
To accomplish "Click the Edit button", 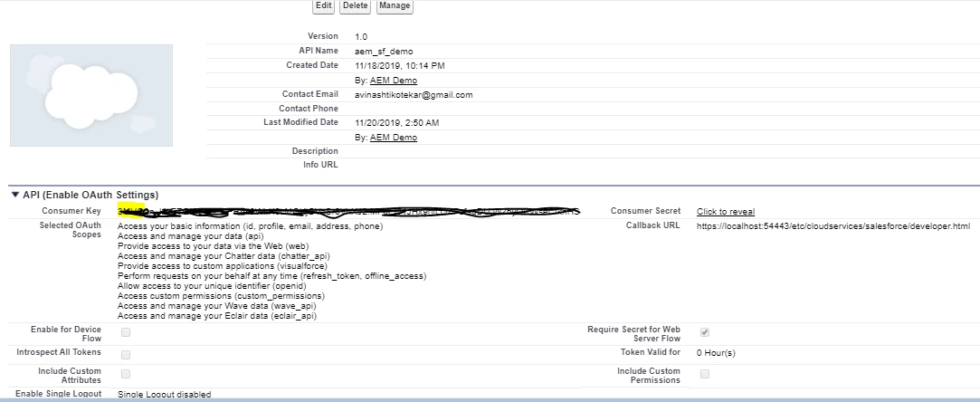I will coord(323,6).
